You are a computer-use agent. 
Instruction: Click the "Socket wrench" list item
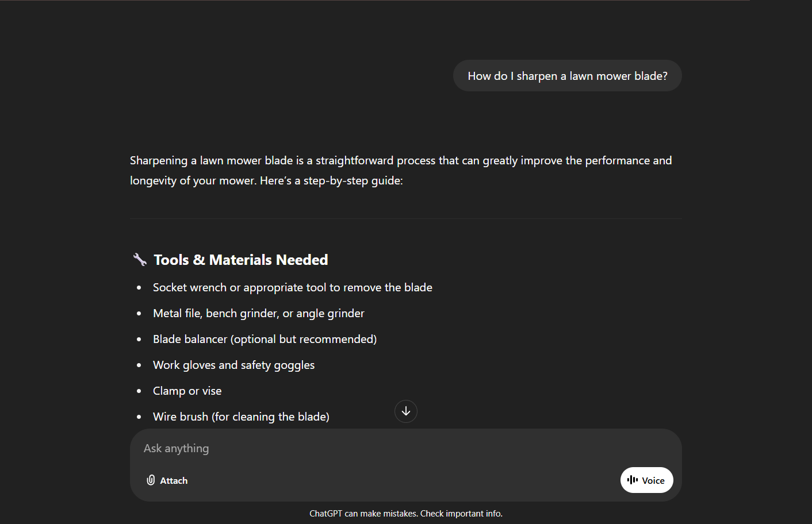click(x=292, y=287)
